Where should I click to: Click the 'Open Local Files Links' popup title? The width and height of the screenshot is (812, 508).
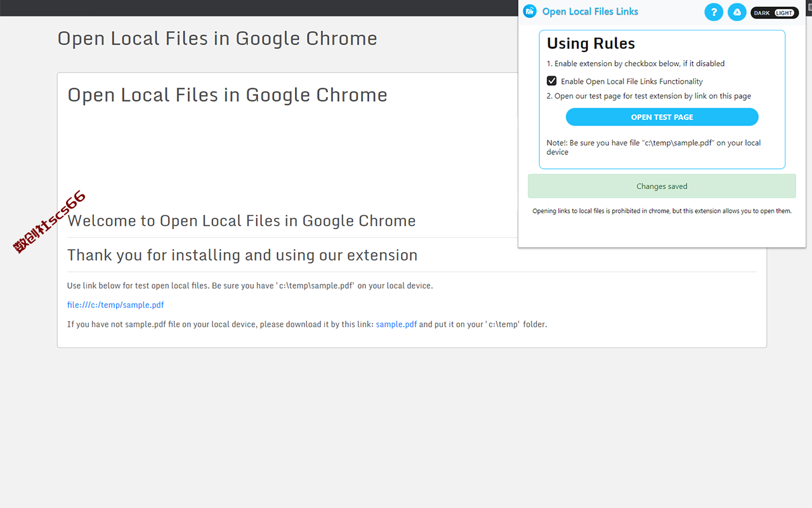(590, 11)
